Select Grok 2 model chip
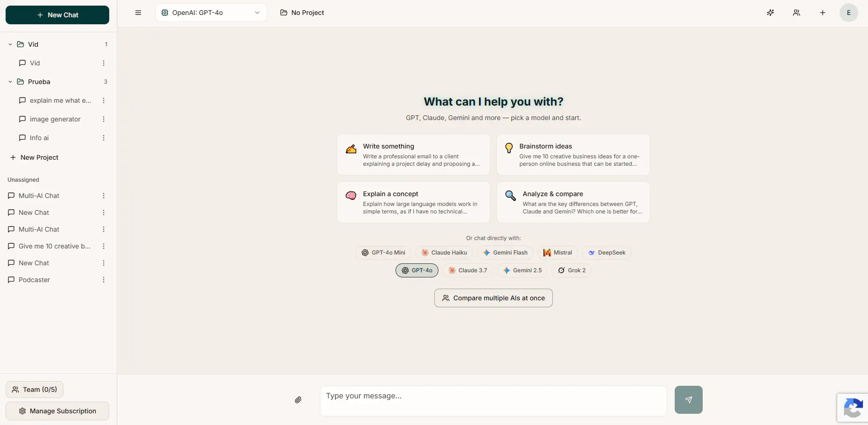Screen dimensions: 868x425 572,270
